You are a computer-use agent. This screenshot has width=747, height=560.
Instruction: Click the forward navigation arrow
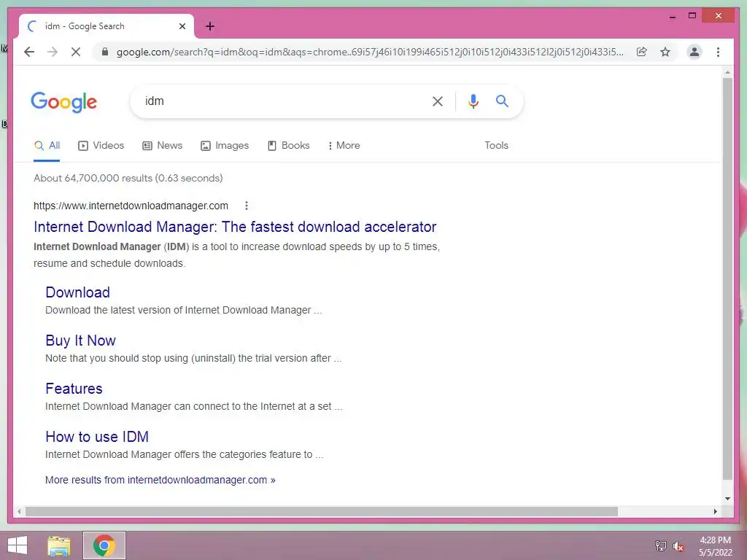coord(53,52)
